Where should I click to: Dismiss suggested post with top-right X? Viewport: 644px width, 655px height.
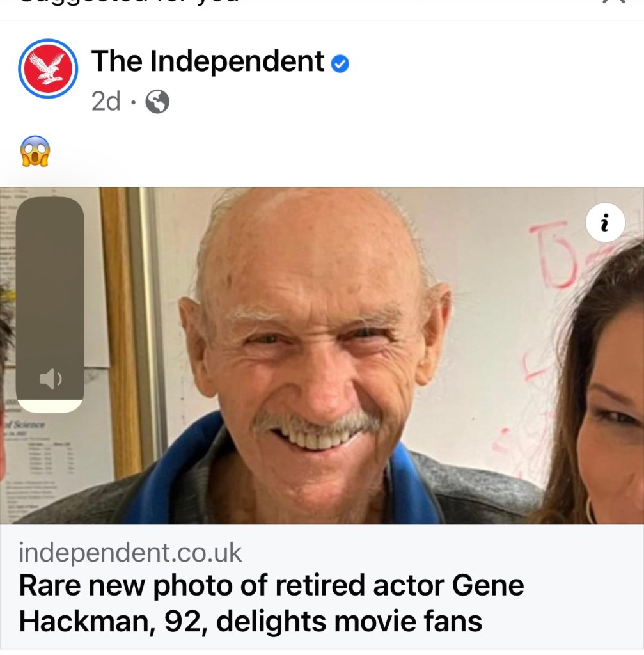coord(613,3)
